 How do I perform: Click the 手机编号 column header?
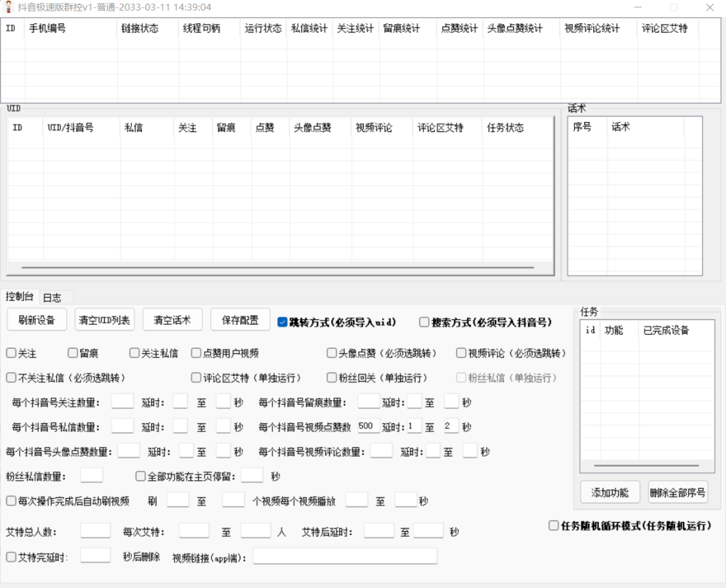(69, 29)
